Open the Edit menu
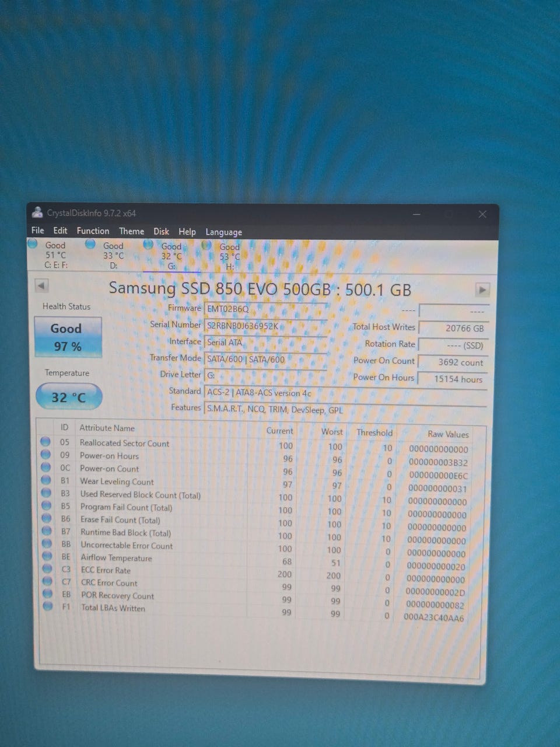Screen dimensions: 560x747 coord(60,231)
